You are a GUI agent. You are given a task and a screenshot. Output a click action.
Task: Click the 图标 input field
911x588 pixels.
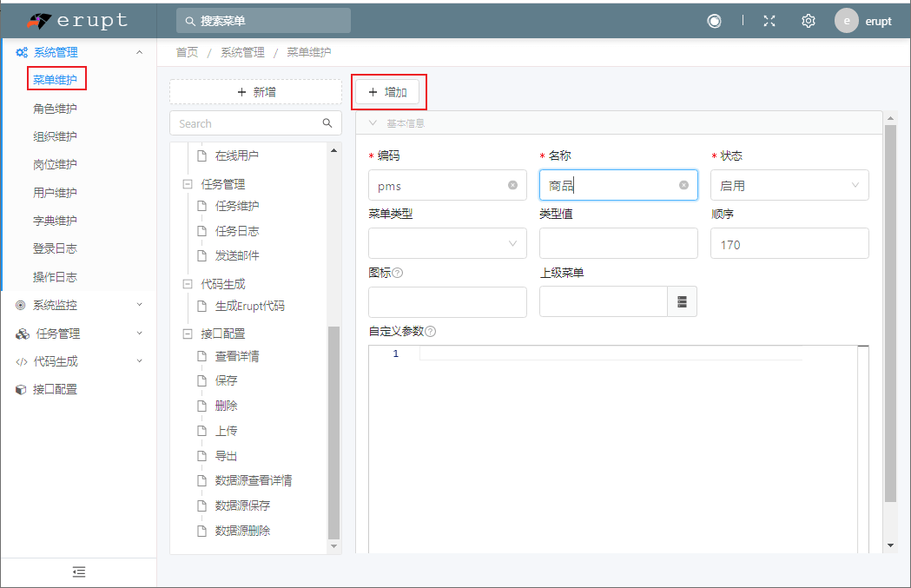[x=447, y=302]
